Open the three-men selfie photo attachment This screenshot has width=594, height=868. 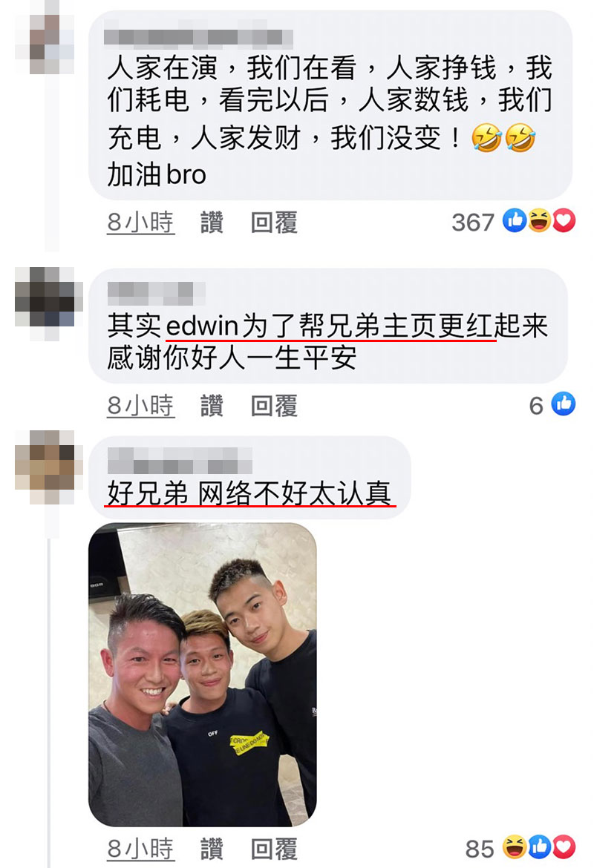pos(202,674)
